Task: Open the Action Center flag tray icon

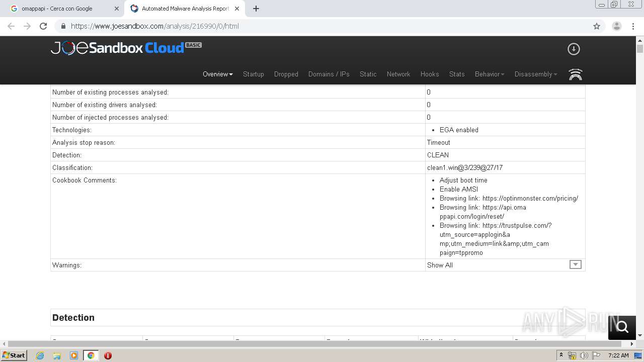Action: (596, 355)
